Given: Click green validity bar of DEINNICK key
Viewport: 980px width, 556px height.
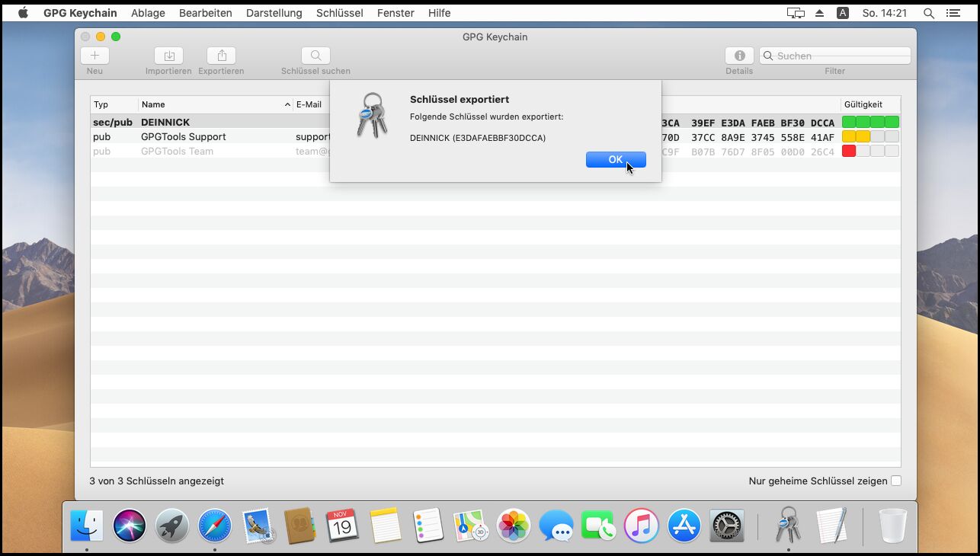Looking at the screenshot, I should pyautogui.click(x=870, y=122).
